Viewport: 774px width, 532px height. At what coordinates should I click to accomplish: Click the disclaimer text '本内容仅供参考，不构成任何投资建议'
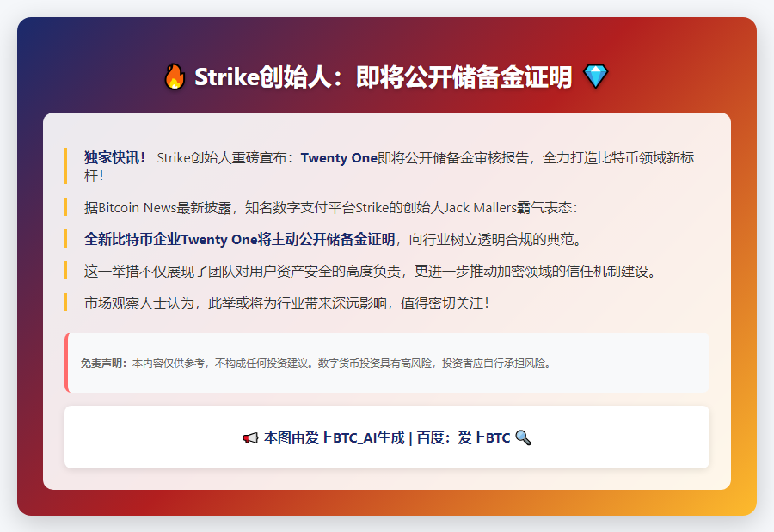coord(222,364)
